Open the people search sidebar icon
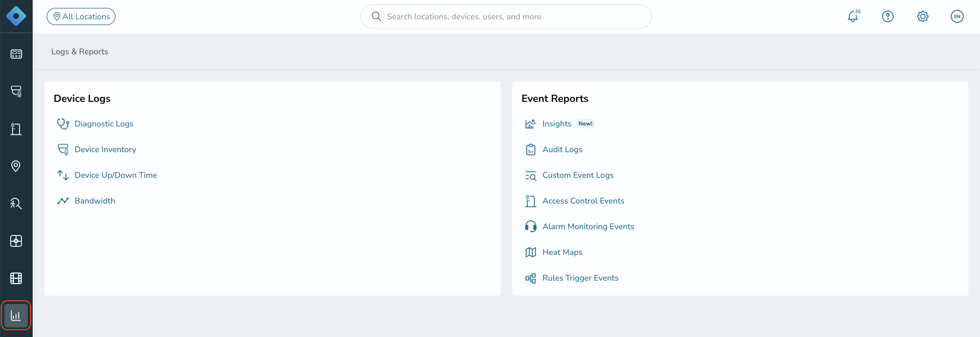Viewport: 980px width, 337px height. point(16,203)
